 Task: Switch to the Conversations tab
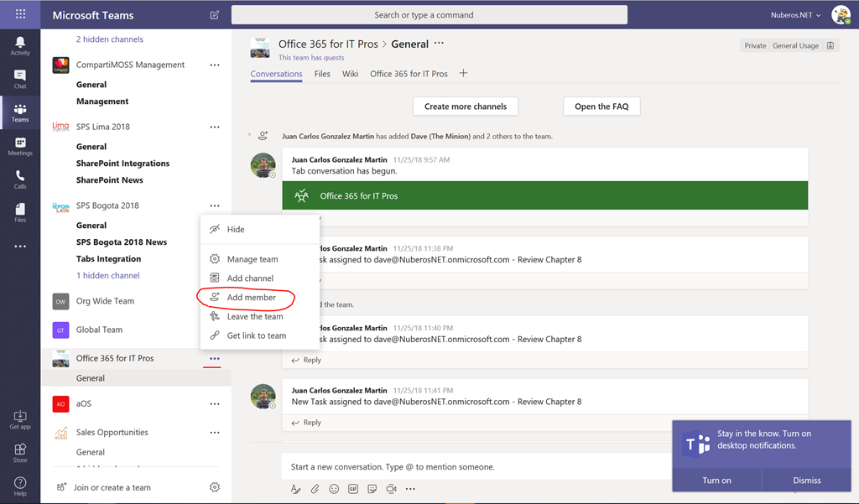pos(276,74)
